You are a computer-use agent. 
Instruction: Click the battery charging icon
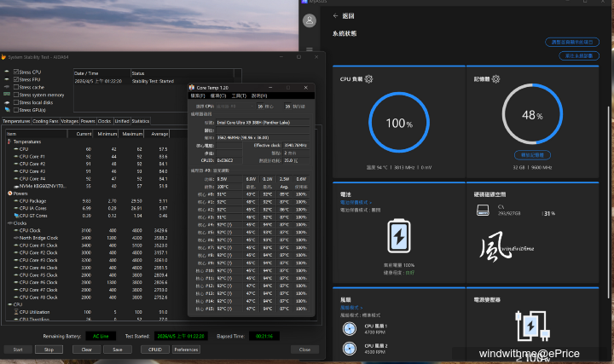[x=398, y=236]
